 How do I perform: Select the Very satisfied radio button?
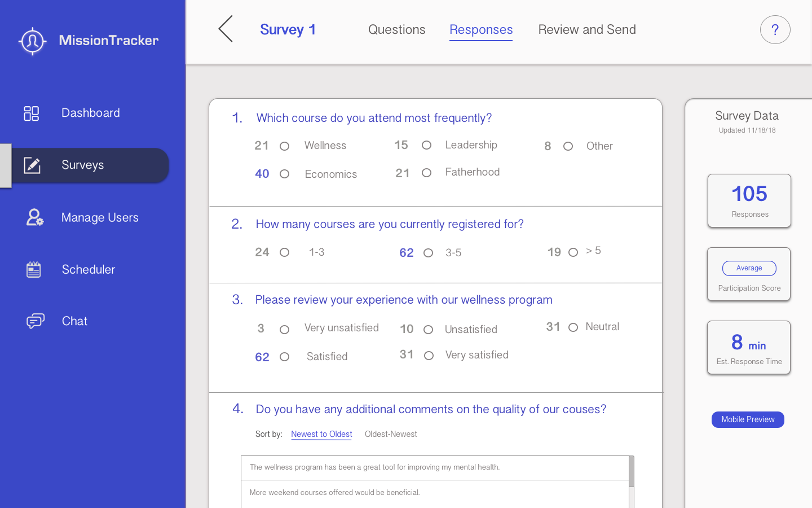click(429, 356)
